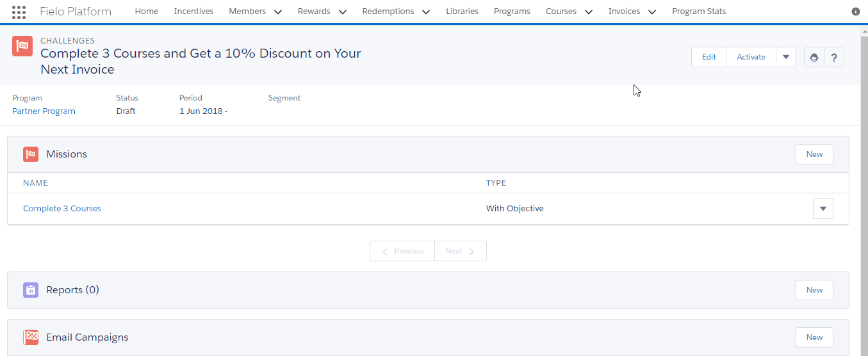
Task: Open the Program Stats tab
Action: click(699, 12)
